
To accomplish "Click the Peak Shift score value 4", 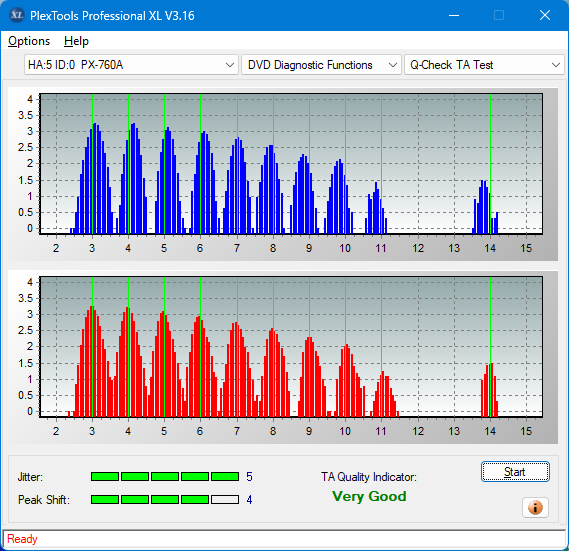I will pos(249,500).
